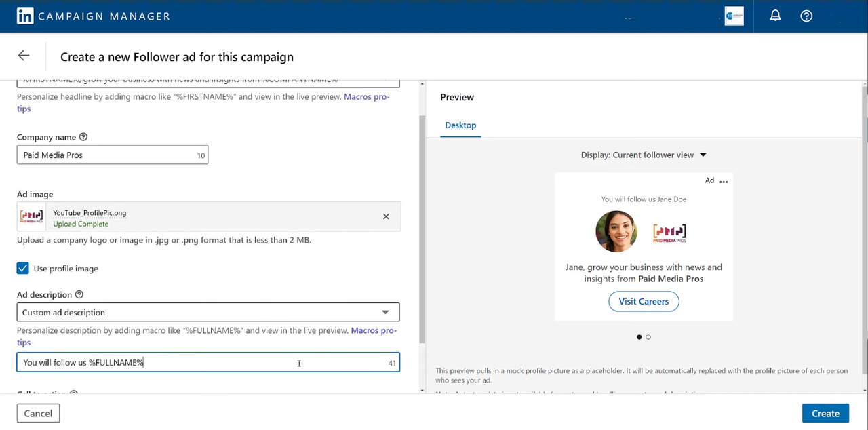Click the Create button

(x=825, y=413)
